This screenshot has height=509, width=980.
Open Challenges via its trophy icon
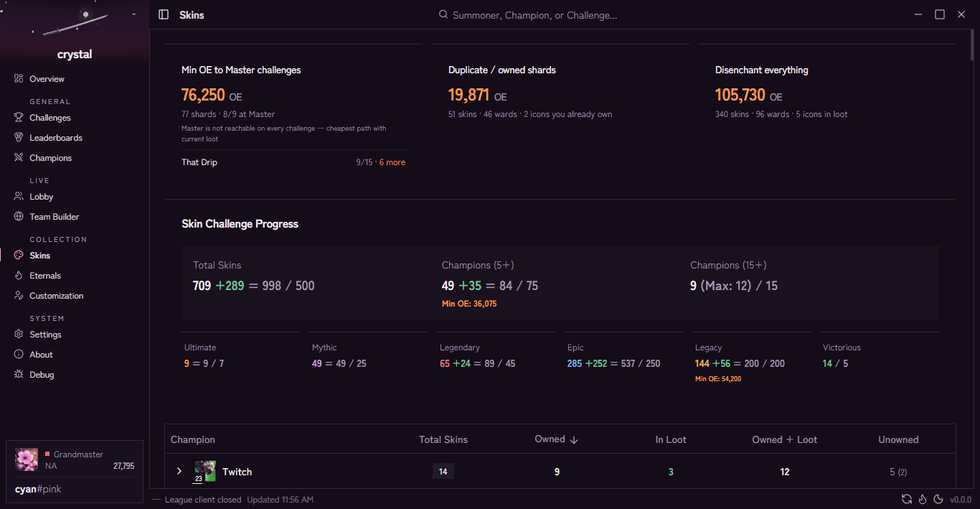[19, 118]
